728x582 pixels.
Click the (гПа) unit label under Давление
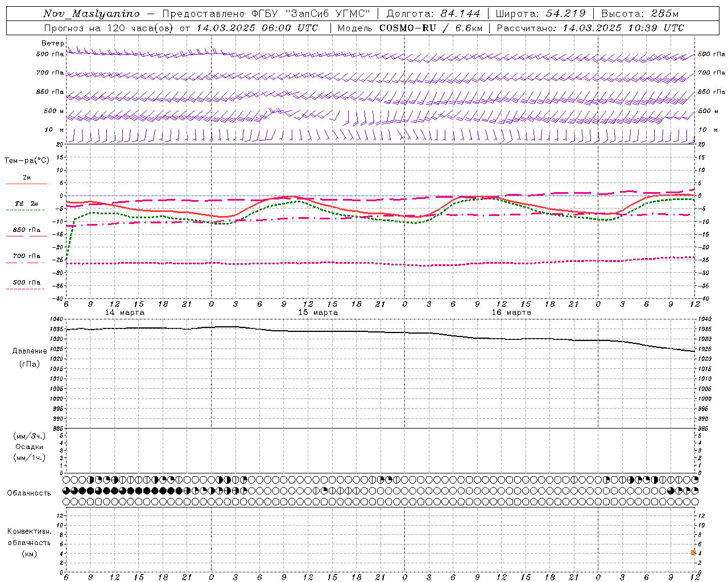click(x=30, y=364)
